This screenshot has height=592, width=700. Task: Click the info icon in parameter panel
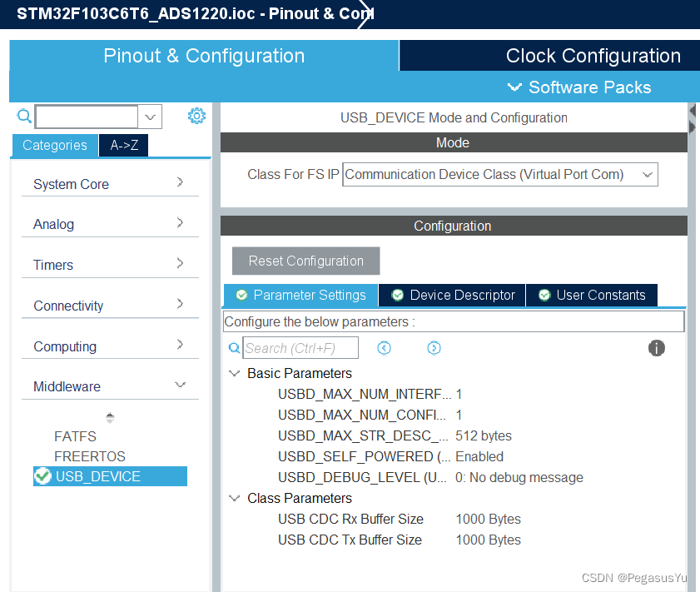point(656,348)
